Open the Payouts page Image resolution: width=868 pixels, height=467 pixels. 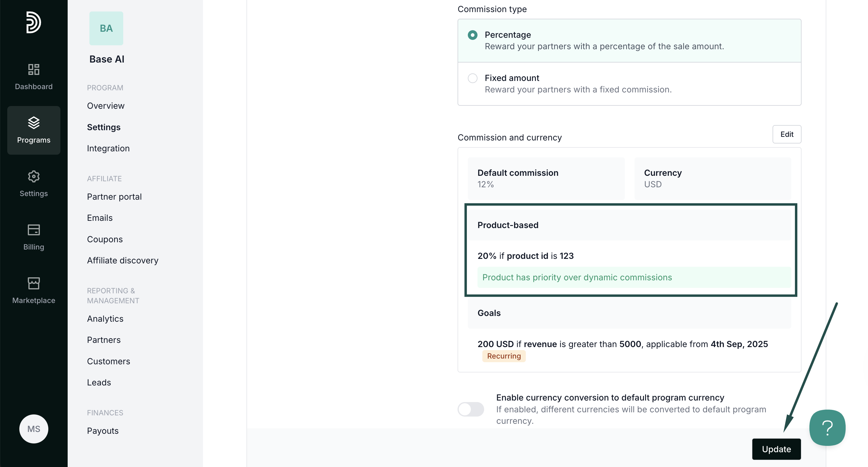(x=103, y=431)
